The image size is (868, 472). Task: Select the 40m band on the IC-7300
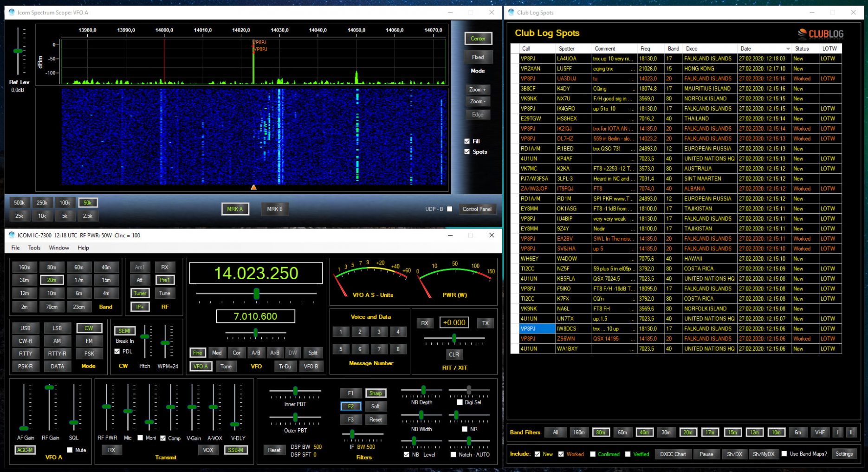point(107,267)
